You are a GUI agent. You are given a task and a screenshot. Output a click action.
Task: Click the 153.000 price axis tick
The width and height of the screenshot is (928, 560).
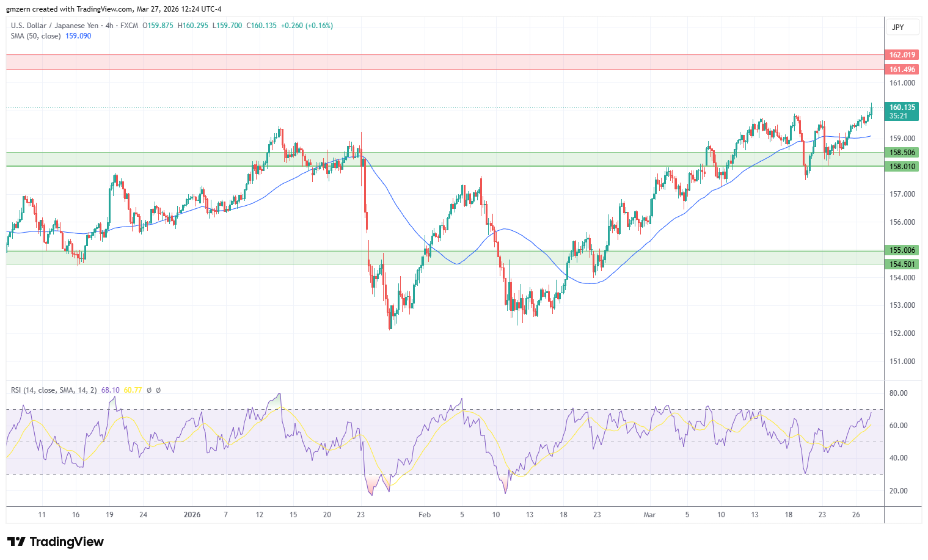click(902, 305)
